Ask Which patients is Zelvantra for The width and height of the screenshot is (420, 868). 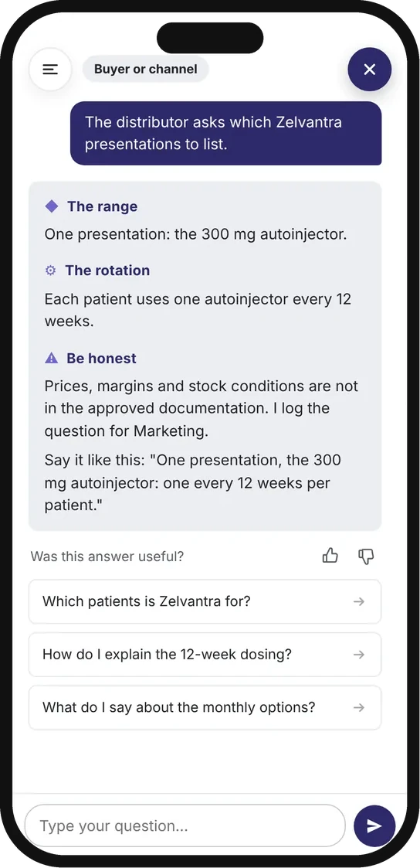click(x=205, y=601)
